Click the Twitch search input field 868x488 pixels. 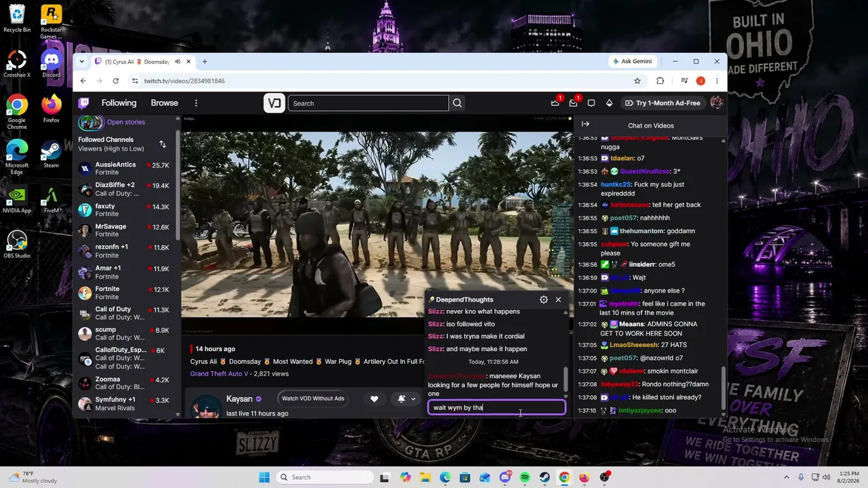click(x=368, y=103)
